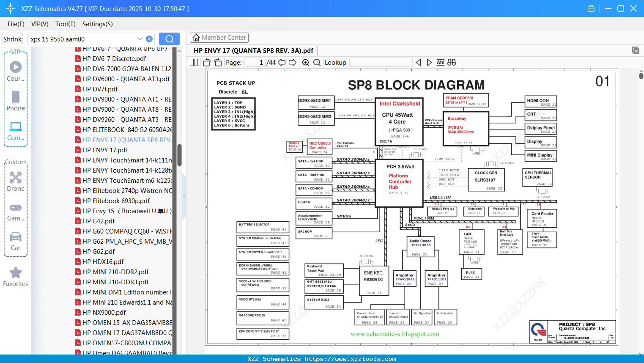Viewport: 644px width, 363px height.
Task: Click the Lookup text field
Action: coord(381,63)
